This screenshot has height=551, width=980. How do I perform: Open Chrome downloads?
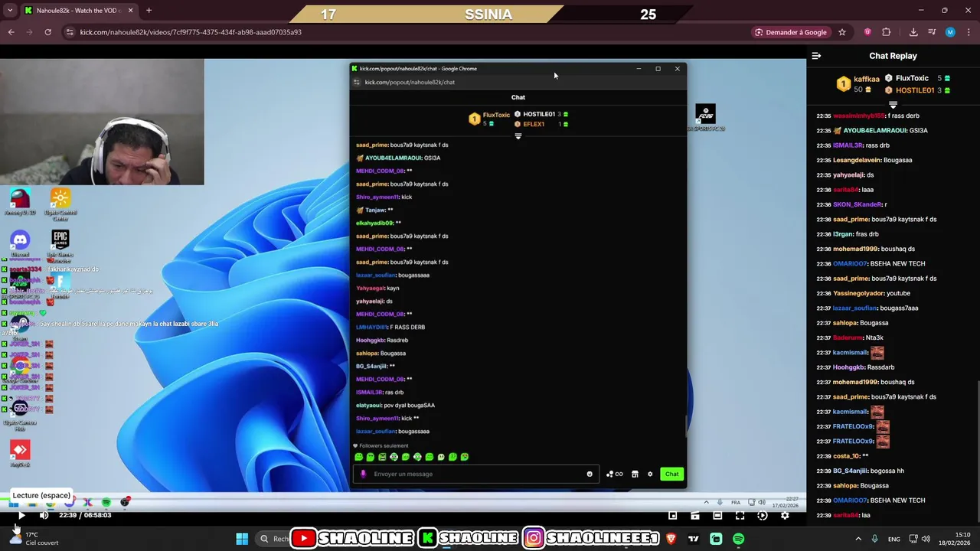tap(913, 32)
